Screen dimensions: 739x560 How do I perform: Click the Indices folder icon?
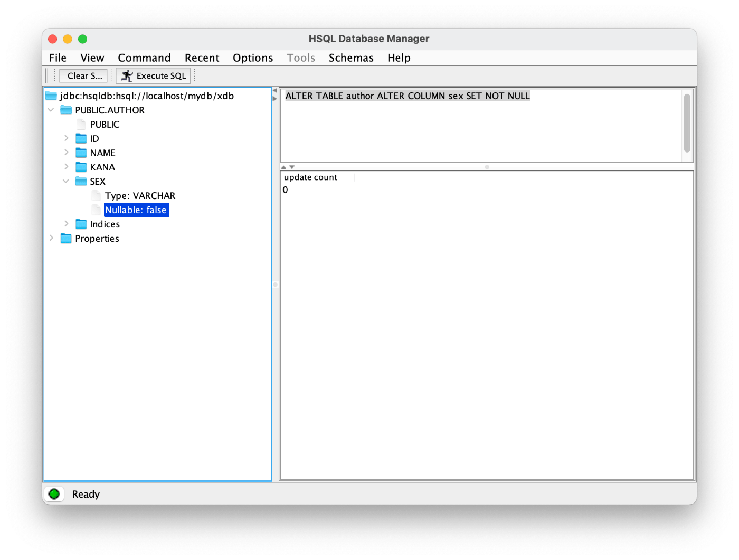[81, 224]
